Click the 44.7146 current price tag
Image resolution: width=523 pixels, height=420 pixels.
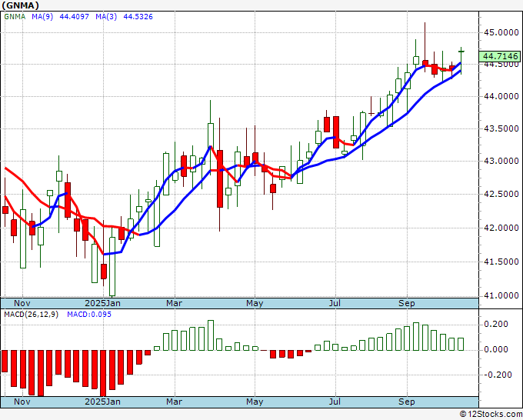501,56
